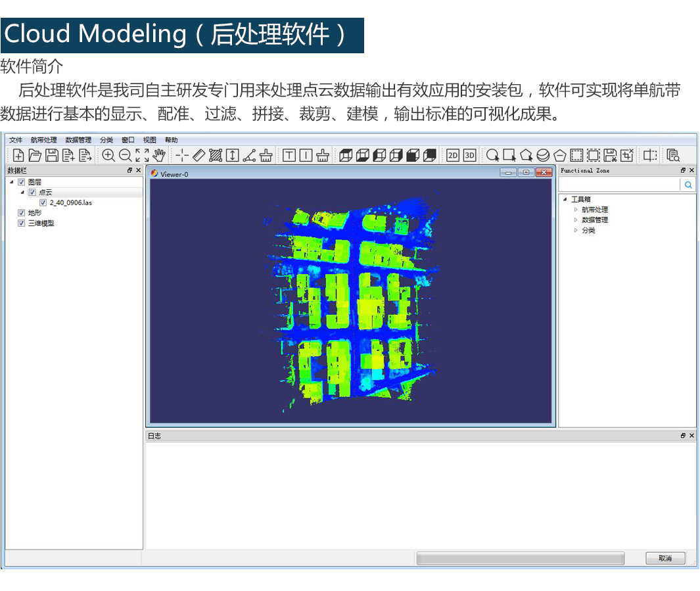700x591 pixels.
Task: Click the Zoom In magnifier icon
Action: [x=108, y=155]
